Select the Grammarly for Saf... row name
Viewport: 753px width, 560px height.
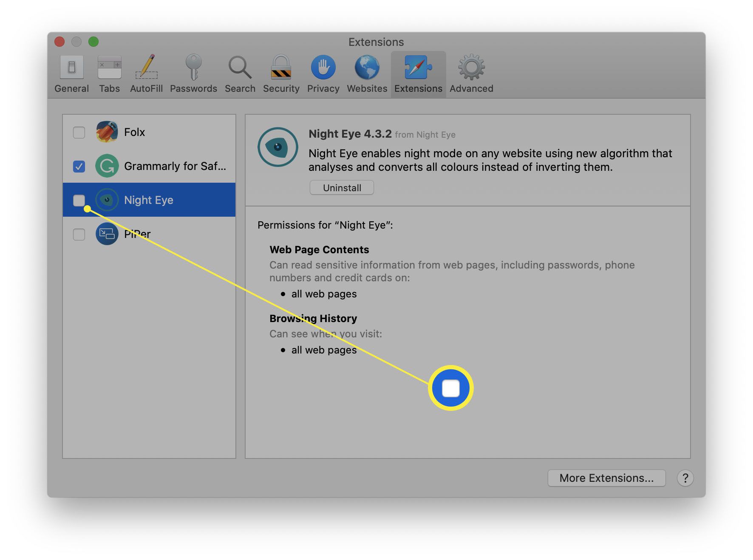[175, 166]
